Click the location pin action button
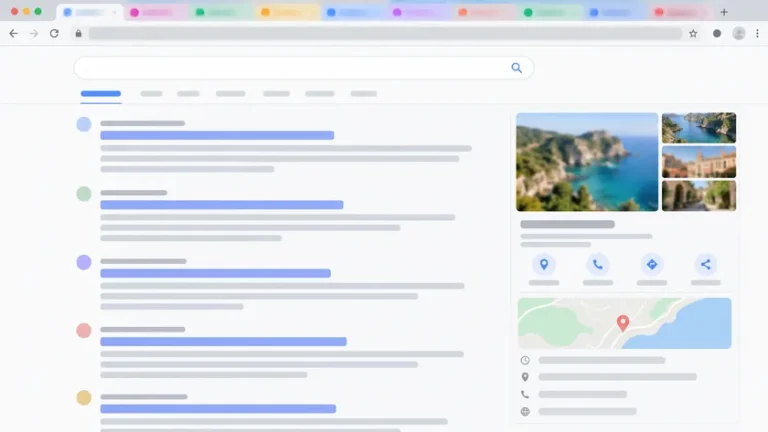 (x=544, y=264)
